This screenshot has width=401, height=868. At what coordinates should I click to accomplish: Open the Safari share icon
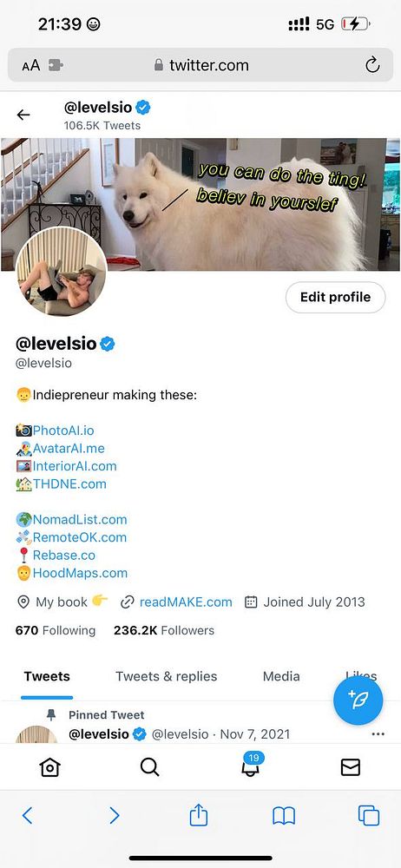click(x=198, y=815)
